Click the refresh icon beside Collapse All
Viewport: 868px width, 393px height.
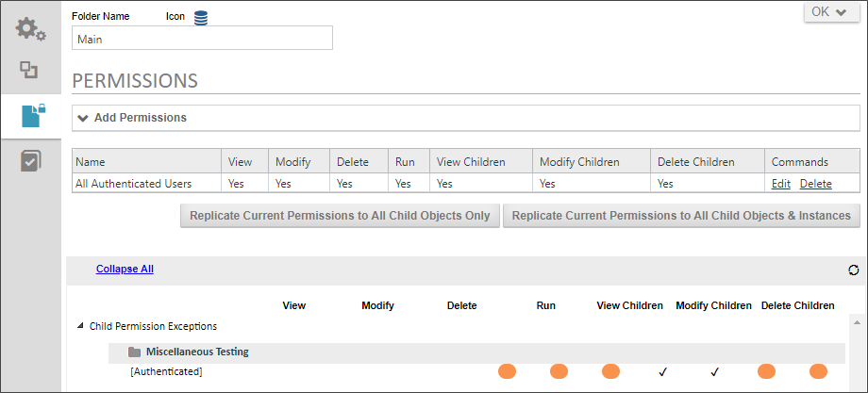pyautogui.click(x=853, y=270)
